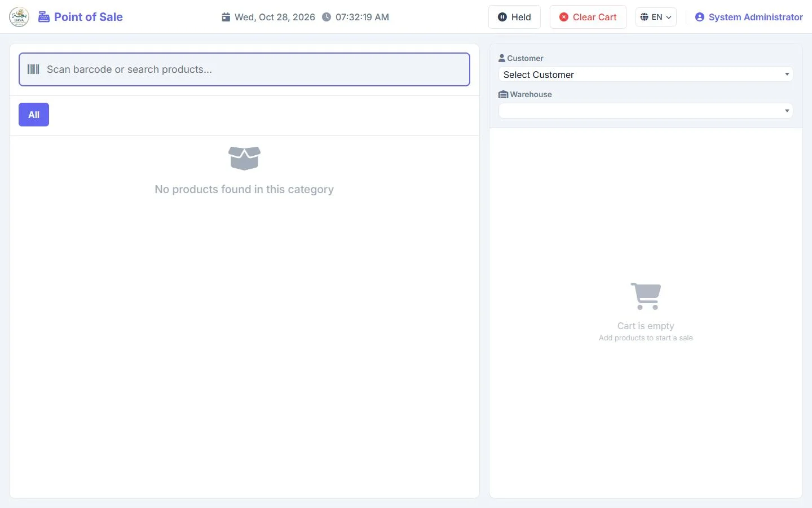Image resolution: width=812 pixels, height=508 pixels.
Task: Click the clock icon beside the time
Action: click(x=326, y=17)
